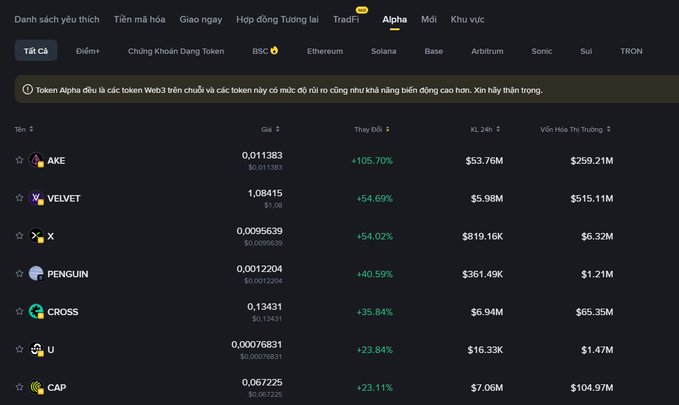Viewport: 679px width, 405px height.
Task: Open the CROSS token name
Action: click(63, 312)
